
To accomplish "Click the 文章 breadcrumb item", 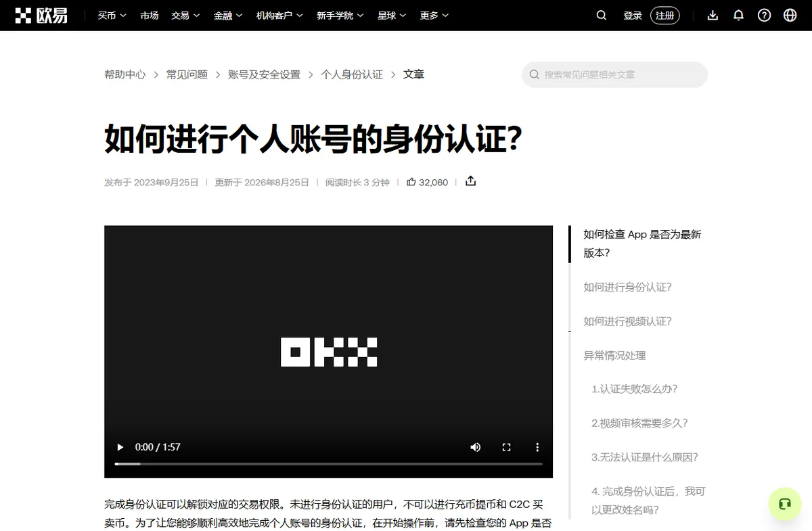I will tap(414, 74).
